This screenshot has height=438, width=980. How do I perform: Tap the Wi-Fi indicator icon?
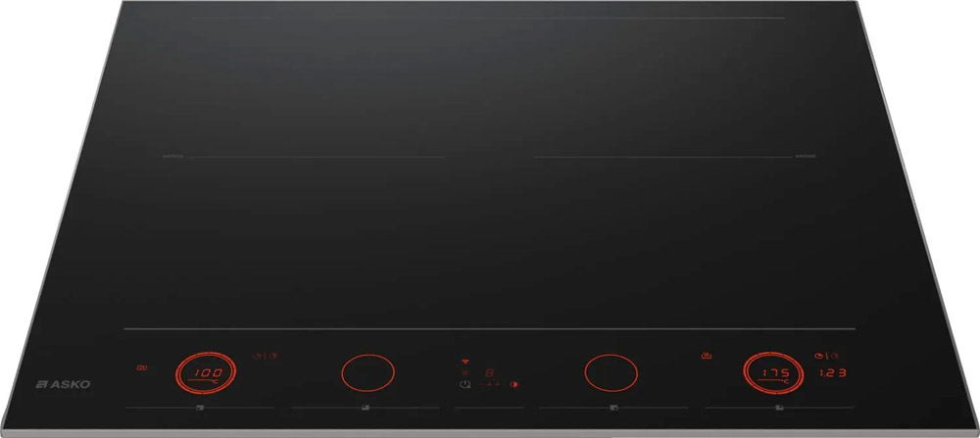pos(465,362)
